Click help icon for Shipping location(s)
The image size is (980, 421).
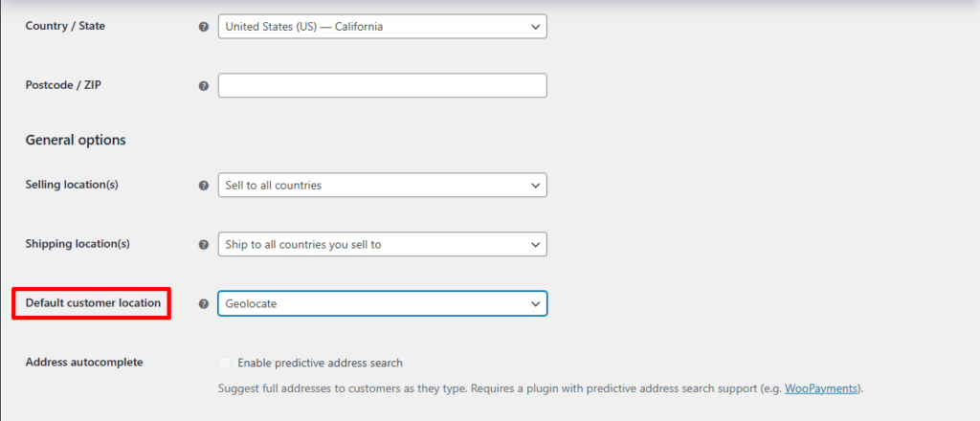(x=203, y=245)
